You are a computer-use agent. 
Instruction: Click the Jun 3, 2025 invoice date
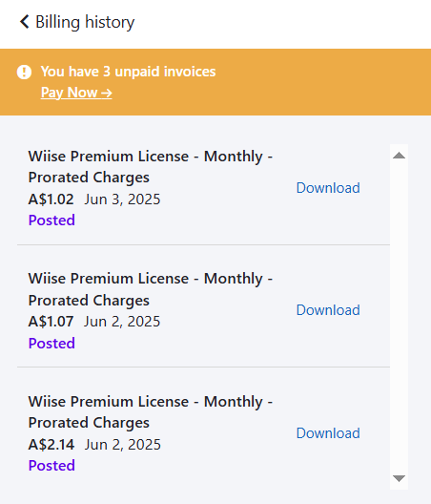(x=122, y=199)
